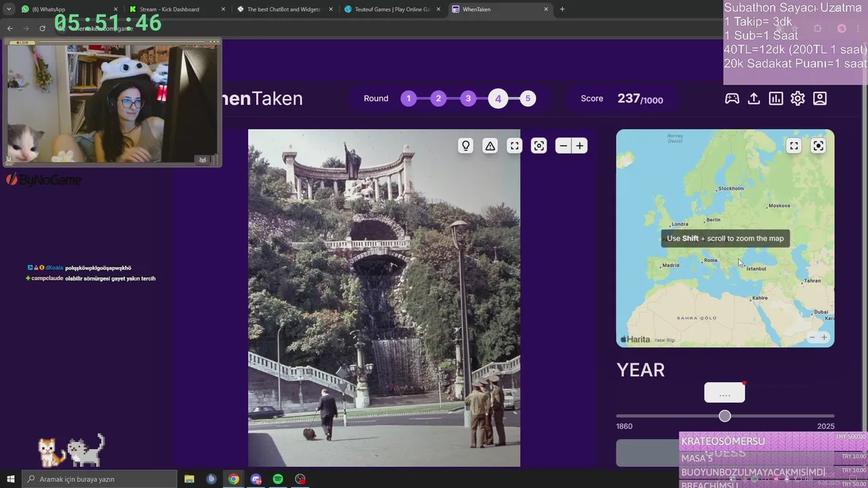
Task: Click the share upload icon
Action: (753, 98)
